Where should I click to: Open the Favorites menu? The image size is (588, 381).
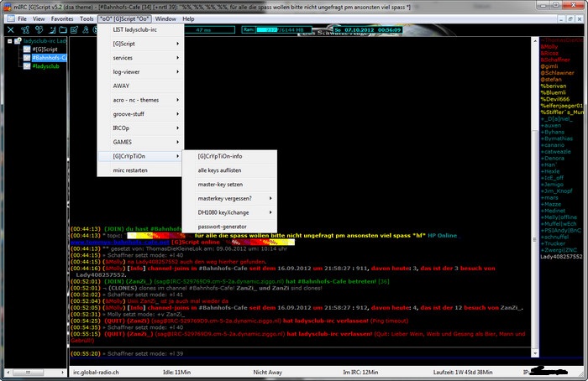[x=62, y=18]
